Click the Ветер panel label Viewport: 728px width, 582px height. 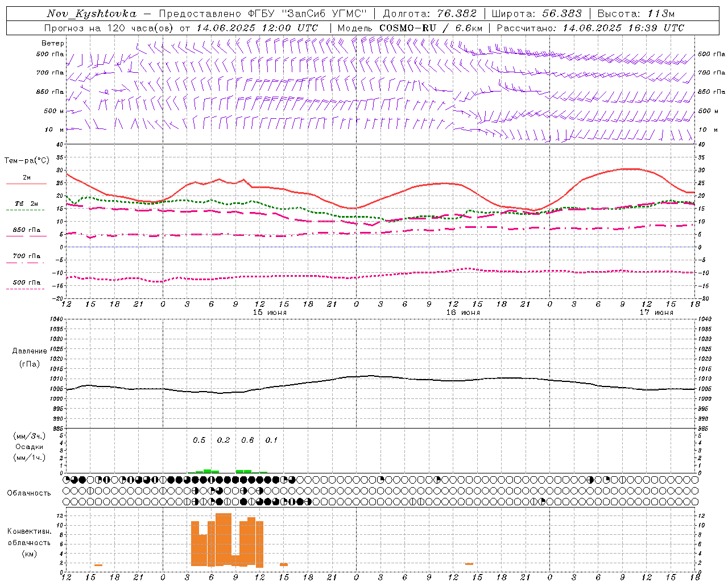[x=53, y=43]
